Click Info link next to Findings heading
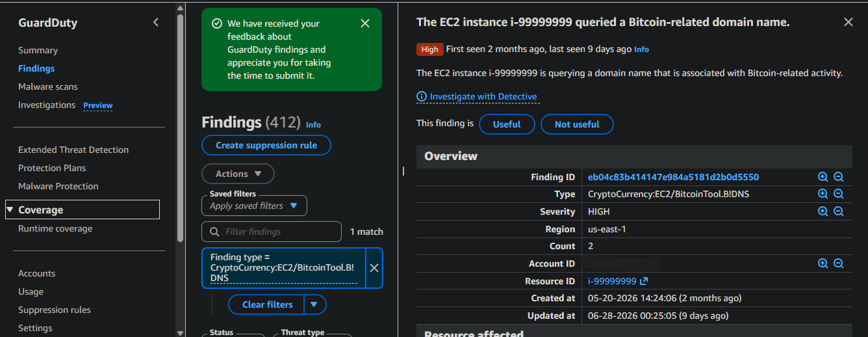The width and height of the screenshot is (868, 337). (313, 124)
